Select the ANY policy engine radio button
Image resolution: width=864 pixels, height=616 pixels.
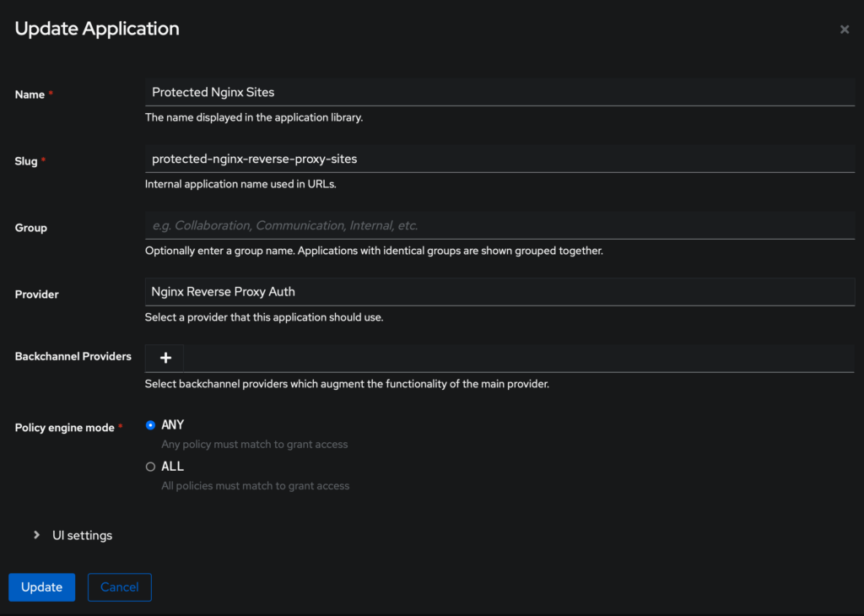click(x=151, y=425)
